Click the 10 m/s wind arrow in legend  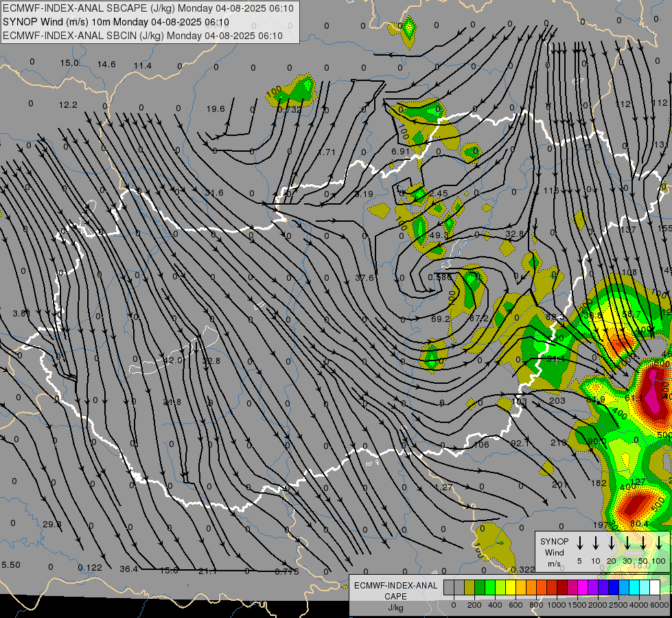coord(595,542)
